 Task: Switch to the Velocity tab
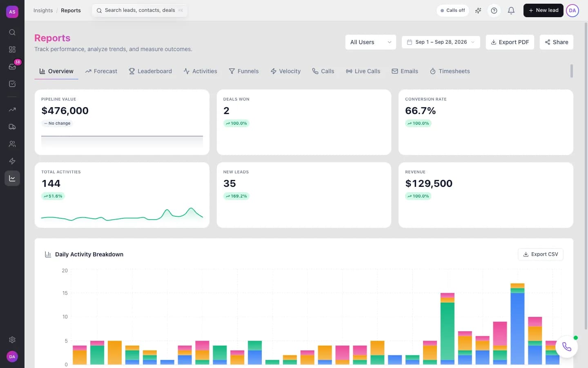285,71
